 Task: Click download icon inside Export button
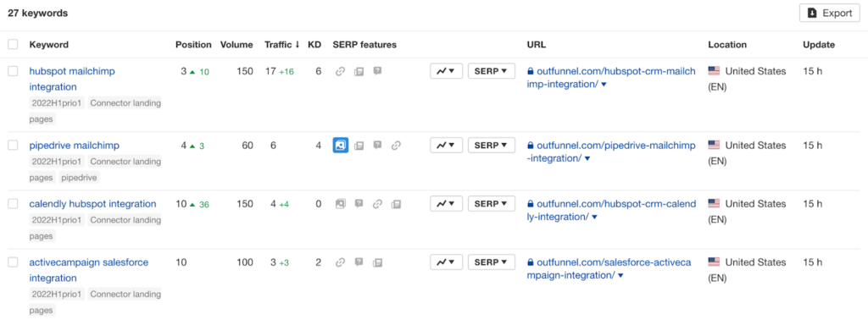pos(813,14)
